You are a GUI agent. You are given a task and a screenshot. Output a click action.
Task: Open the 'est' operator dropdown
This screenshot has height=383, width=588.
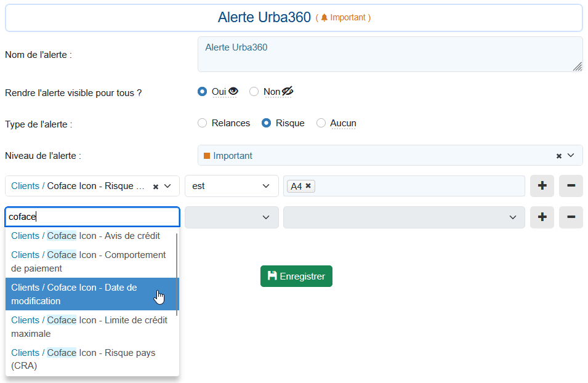coord(232,186)
